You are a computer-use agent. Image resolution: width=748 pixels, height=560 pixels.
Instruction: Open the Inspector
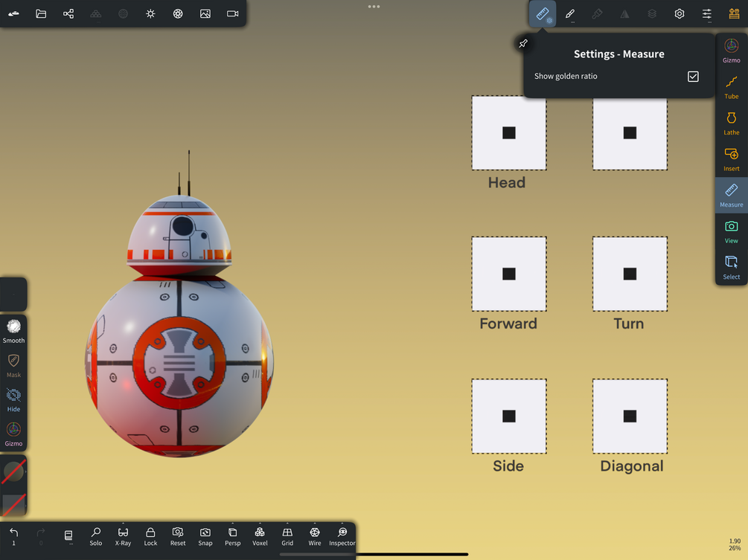(x=342, y=536)
